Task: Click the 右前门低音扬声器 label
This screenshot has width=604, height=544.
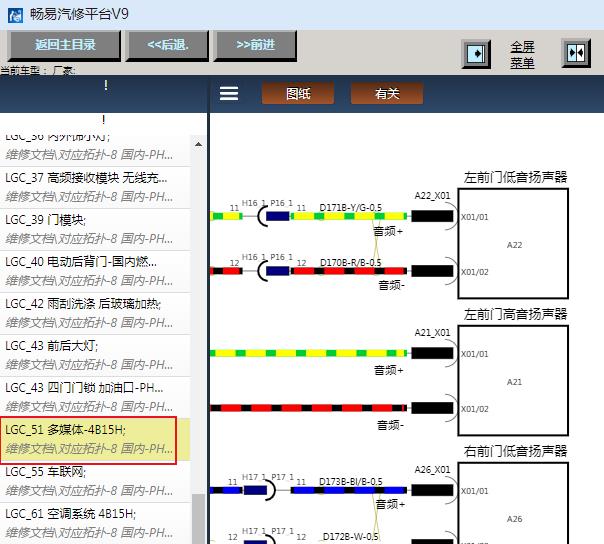Action: tap(515, 451)
